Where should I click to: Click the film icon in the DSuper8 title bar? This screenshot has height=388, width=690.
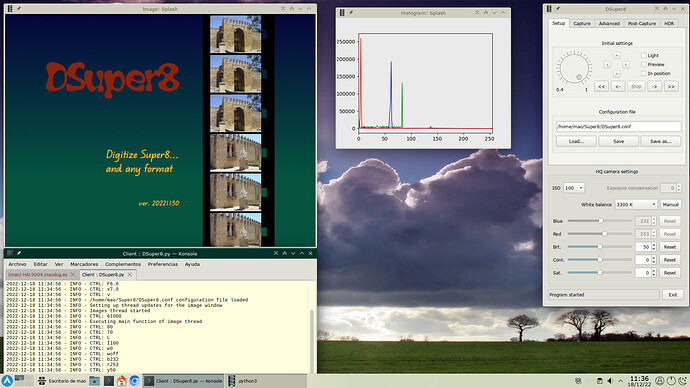[549, 9]
